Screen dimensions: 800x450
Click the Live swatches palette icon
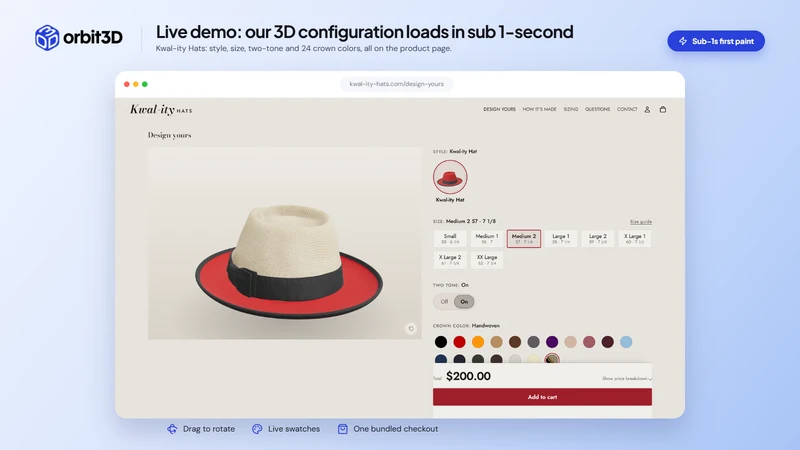point(257,429)
